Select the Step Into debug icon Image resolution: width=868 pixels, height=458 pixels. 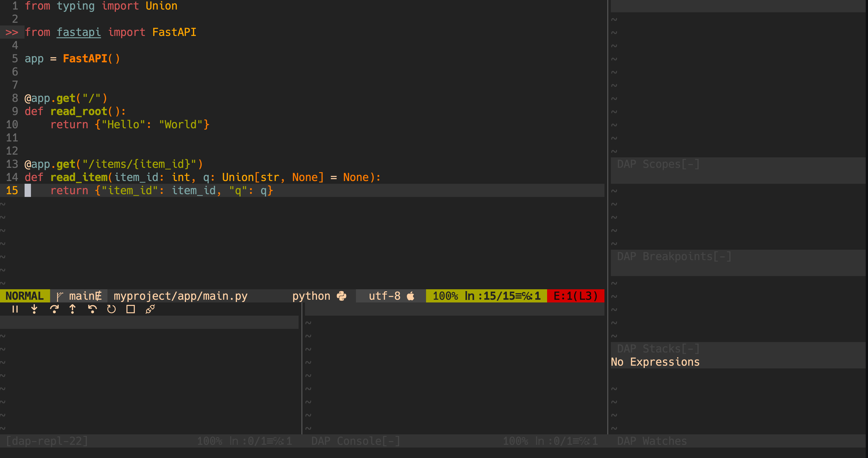(x=34, y=309)
